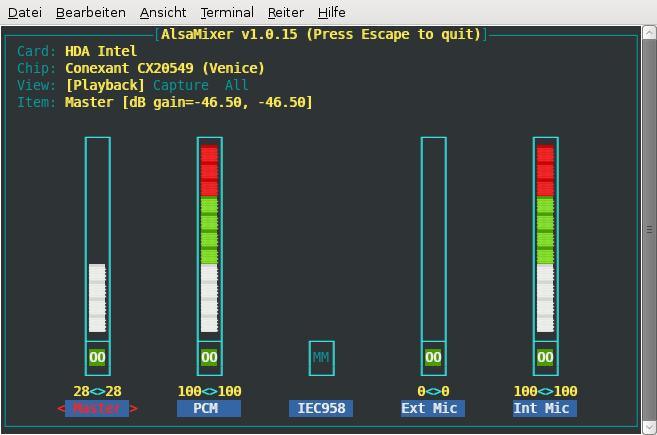Click the PCM volume bar

[x=210, y=239]
